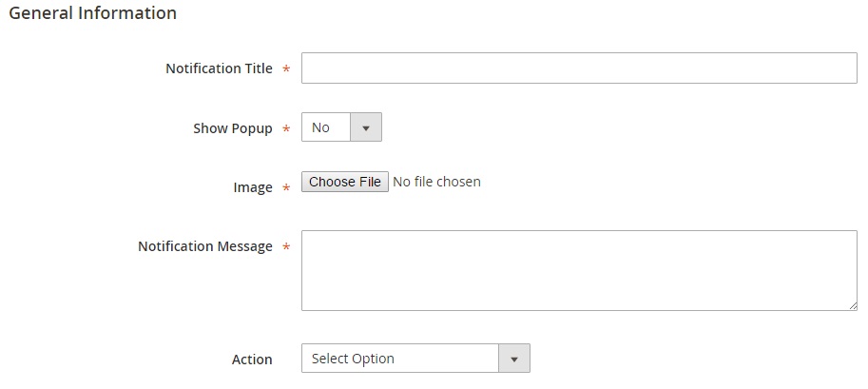The height and width of the screenshot is (389, 868).
Task: Click the Choose File button
Action: click(345, 182)
